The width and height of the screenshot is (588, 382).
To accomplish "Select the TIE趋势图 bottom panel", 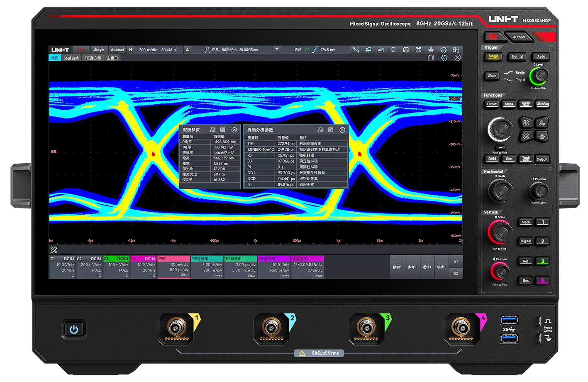I will 207,267.
